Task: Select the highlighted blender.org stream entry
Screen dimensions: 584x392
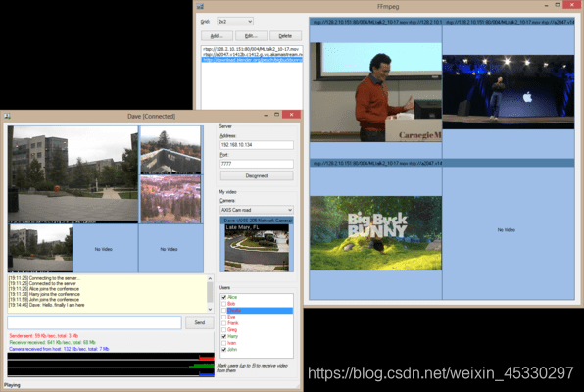Action: tap(252, 60)
